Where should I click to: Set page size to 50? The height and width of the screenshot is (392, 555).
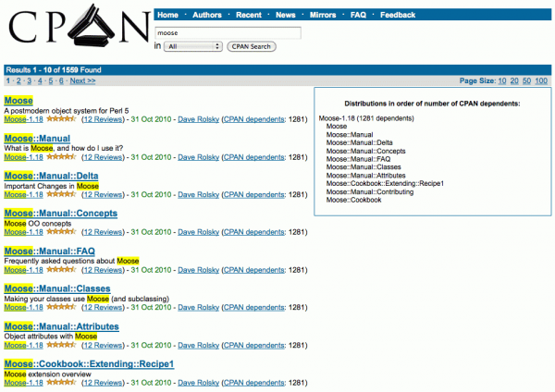[x=526, y=80]
